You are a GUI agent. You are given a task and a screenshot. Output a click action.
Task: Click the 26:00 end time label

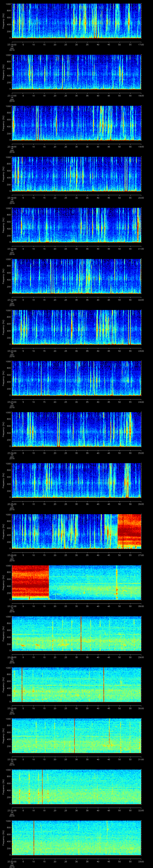tap(141, 504)
